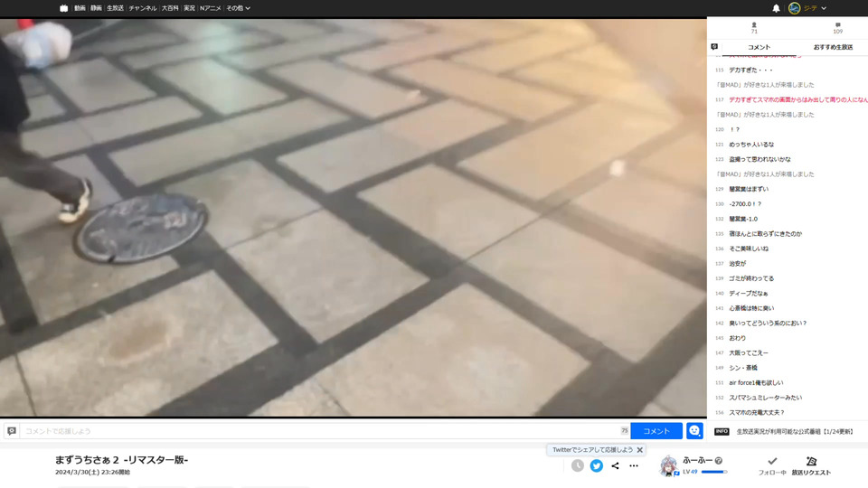The height and width of the screenshot is (488, 868).
Task: Click the Niconico TV logo icon
Action: (x=63, y=8)
